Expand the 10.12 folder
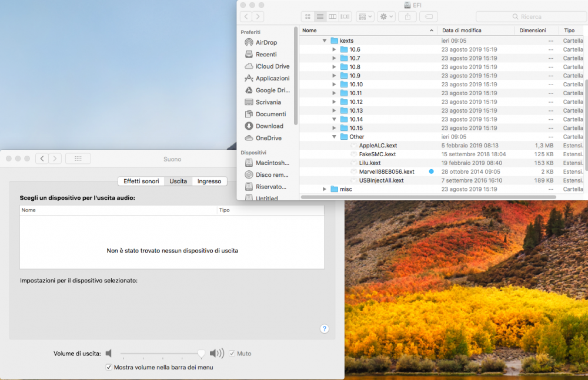This screenshot has height=380, width=588. [x=334, y=102]
